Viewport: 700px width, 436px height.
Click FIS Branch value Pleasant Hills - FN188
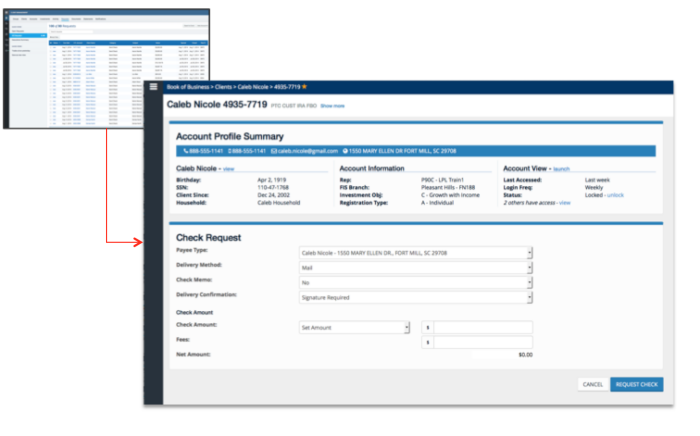tap(448, 187)
